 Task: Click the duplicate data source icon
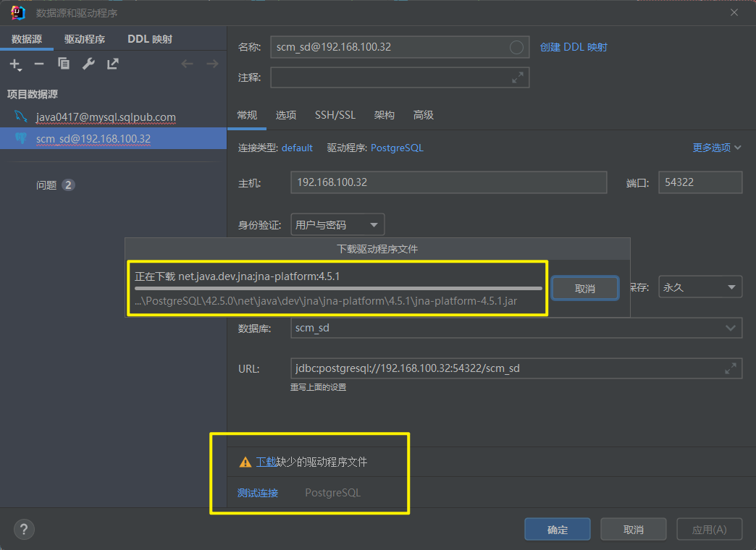(x=64, y=64)
